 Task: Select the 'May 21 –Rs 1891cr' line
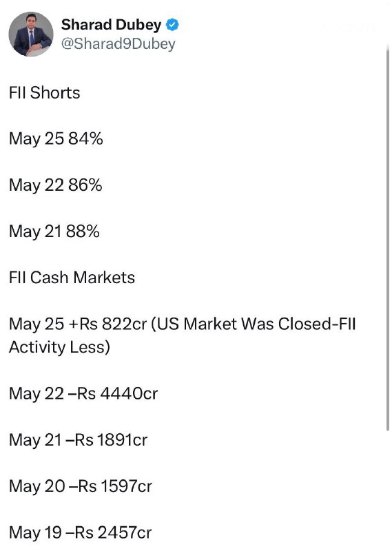pyautogui.click(x=79, y=439)
